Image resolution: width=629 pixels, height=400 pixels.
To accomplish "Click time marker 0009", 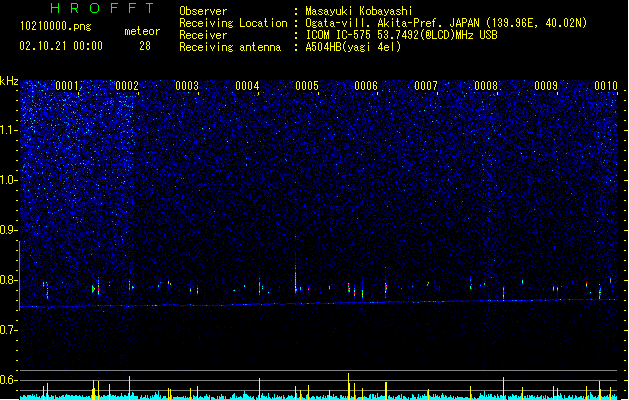I will (546, 86).
